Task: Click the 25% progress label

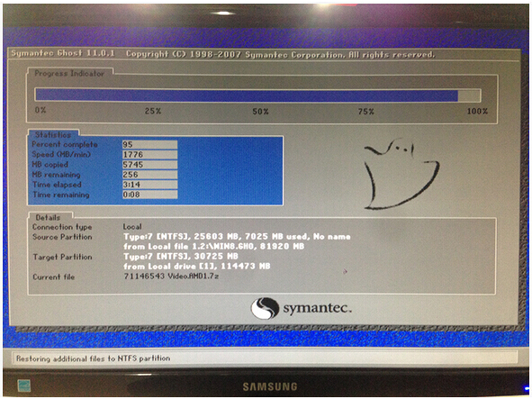Action: tap(153, 111)
